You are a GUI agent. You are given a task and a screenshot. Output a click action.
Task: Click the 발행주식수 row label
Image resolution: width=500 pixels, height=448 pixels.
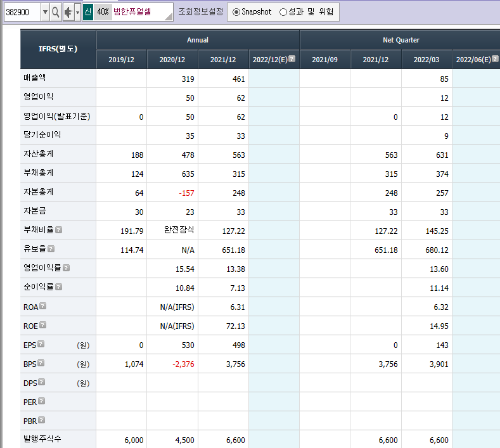click(42, 439)
